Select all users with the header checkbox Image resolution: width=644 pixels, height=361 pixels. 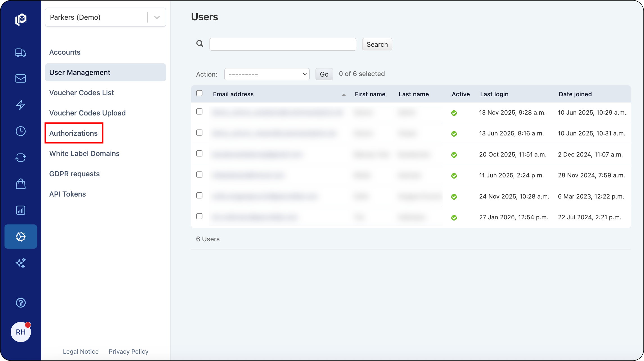[199, 93]
